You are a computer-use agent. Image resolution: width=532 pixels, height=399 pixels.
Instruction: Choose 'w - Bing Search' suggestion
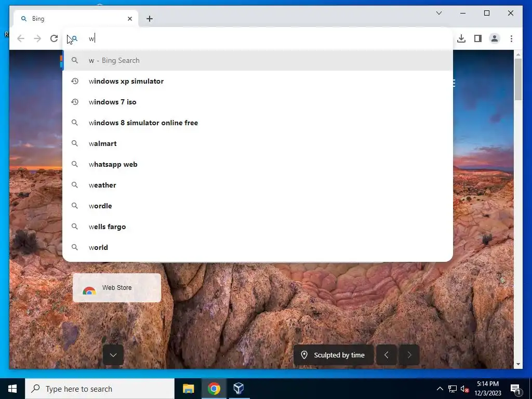tap(258, 60)
